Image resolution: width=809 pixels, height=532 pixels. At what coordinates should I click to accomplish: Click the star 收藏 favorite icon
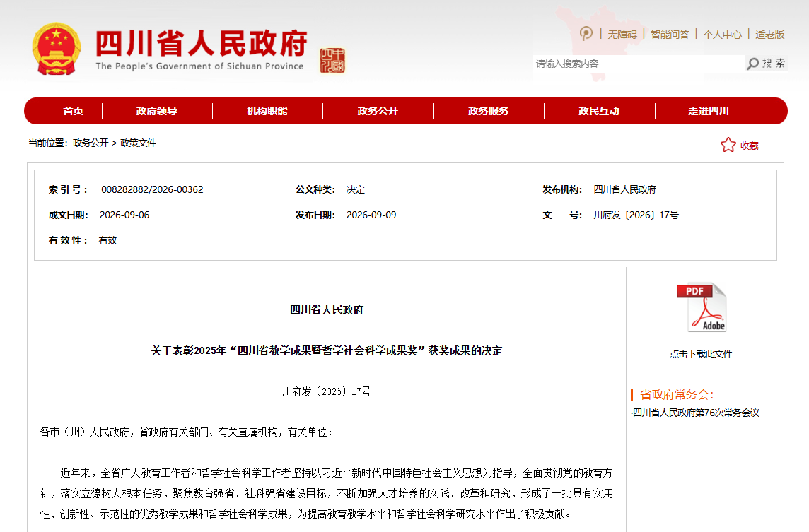pyautogui.click(x=728, y=145)
